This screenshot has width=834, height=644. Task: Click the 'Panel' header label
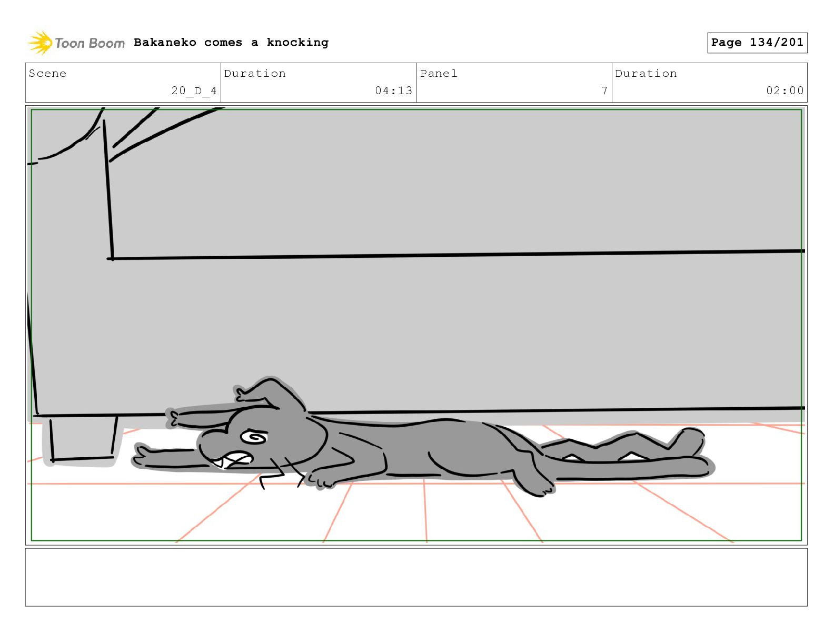(439, 74)
